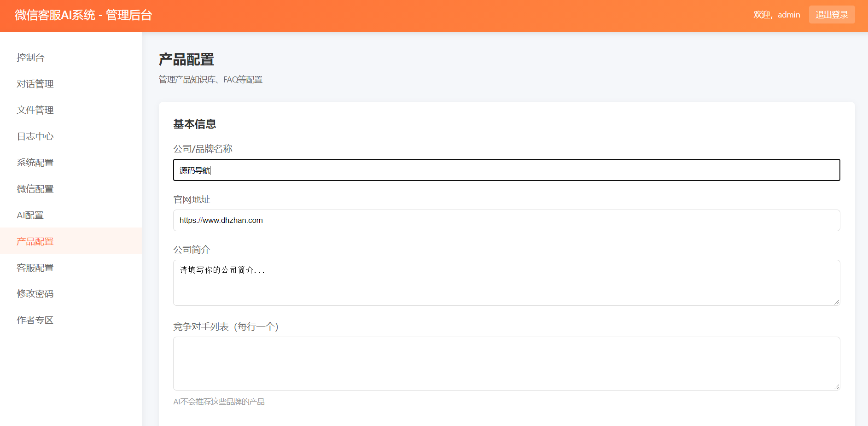Viewport: 868px width, 426px height.
Task: Go to 修改密码 page
Action: 35,294
